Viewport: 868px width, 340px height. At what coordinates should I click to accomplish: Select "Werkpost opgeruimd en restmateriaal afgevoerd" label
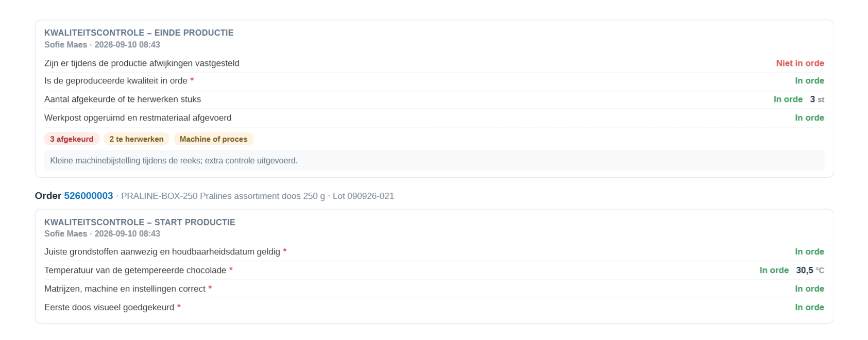pyautogui.click(x=138, y=117)
